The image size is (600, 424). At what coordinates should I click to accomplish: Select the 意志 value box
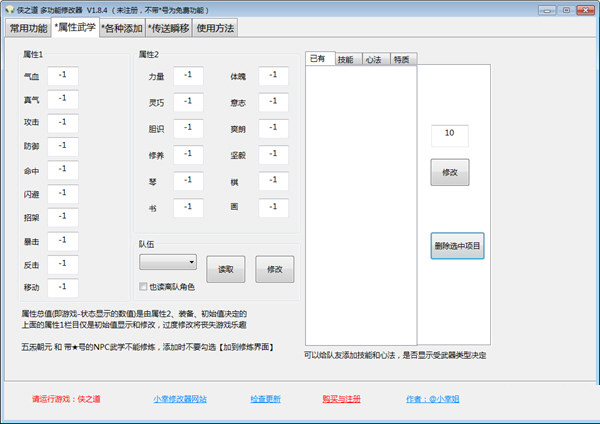[x=273, y=102]
